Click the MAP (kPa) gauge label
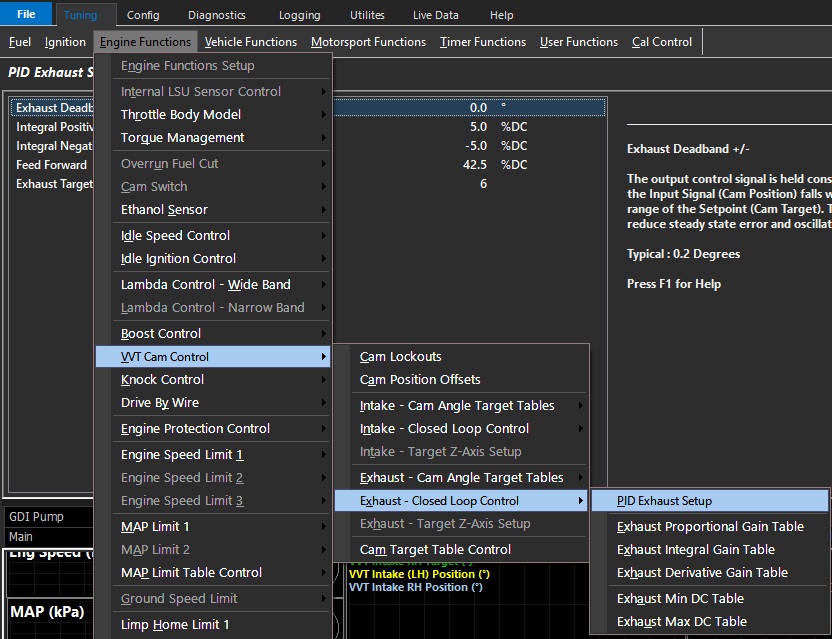 coord(47,612)
